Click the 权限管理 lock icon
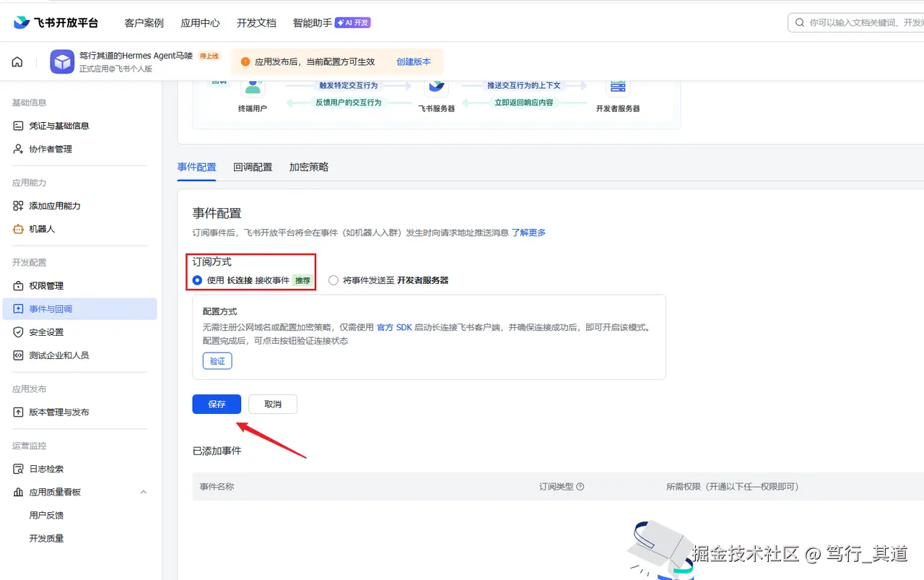The height and width of the screenshot is (580, 924). (x=19, y=286)
